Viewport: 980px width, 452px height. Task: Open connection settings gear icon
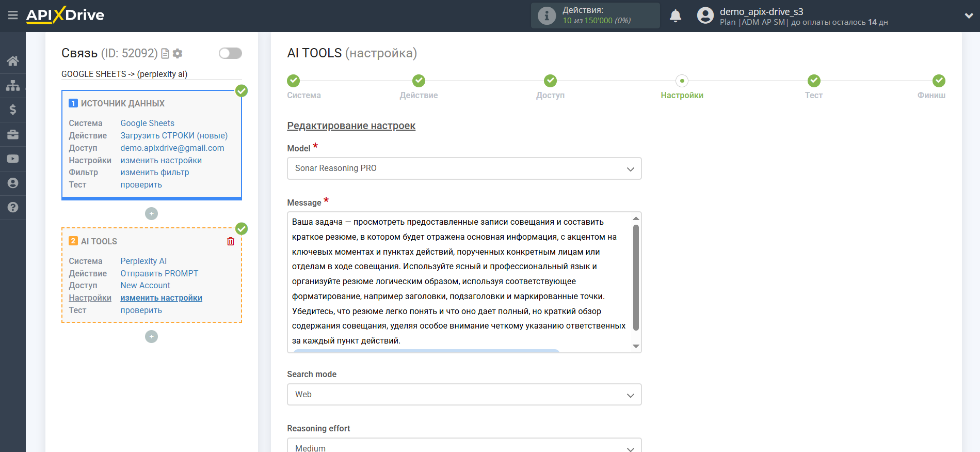(x=178, y=53)
